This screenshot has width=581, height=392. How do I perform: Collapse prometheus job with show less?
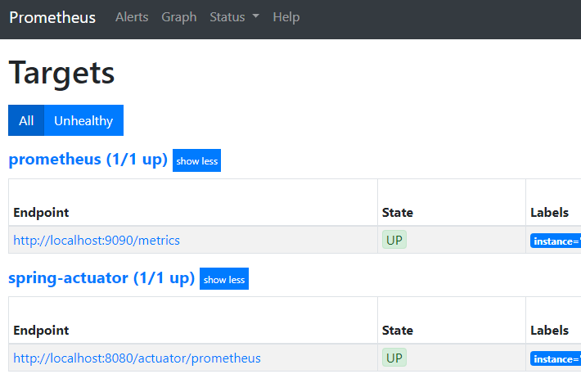tap(196, 161)
